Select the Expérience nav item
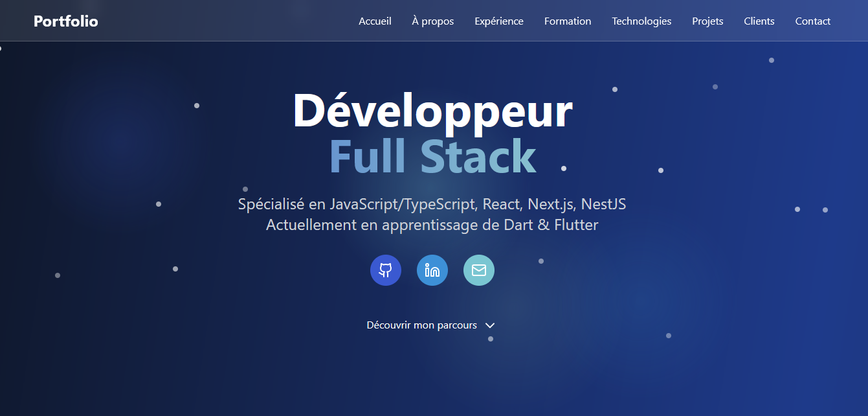 pos(498,21)
